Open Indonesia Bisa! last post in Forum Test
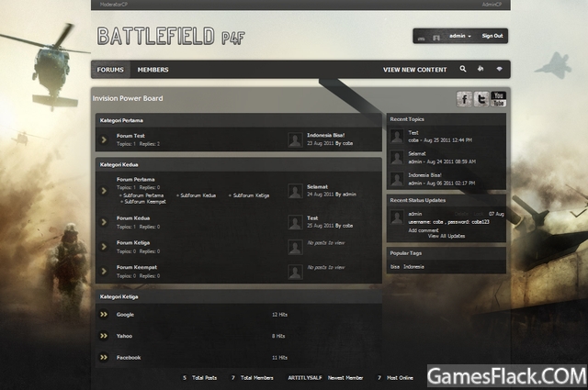 point(325,135)
